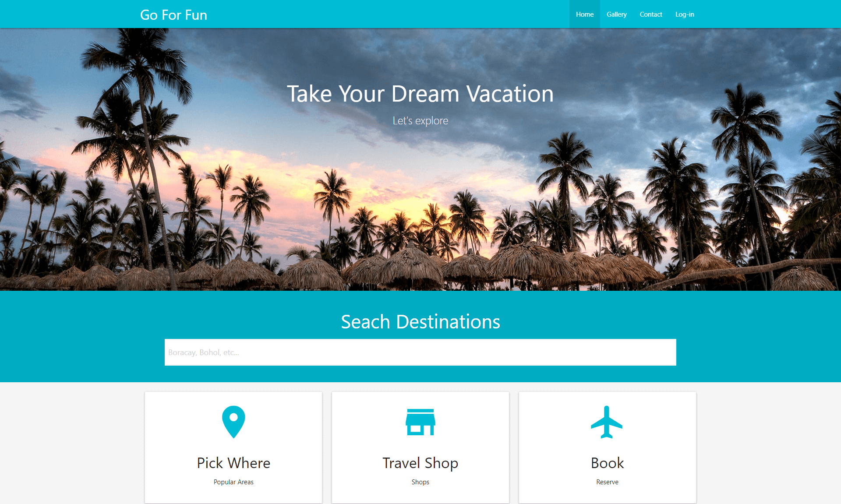Select the Shops subtitle text
This screenshot has width=841, height=504.
coord(420,482)
